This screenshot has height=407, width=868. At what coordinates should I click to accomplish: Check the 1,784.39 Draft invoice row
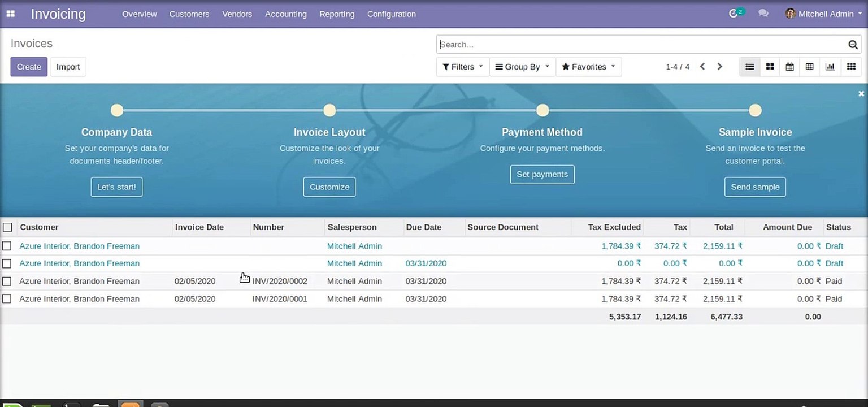point(7,246)
